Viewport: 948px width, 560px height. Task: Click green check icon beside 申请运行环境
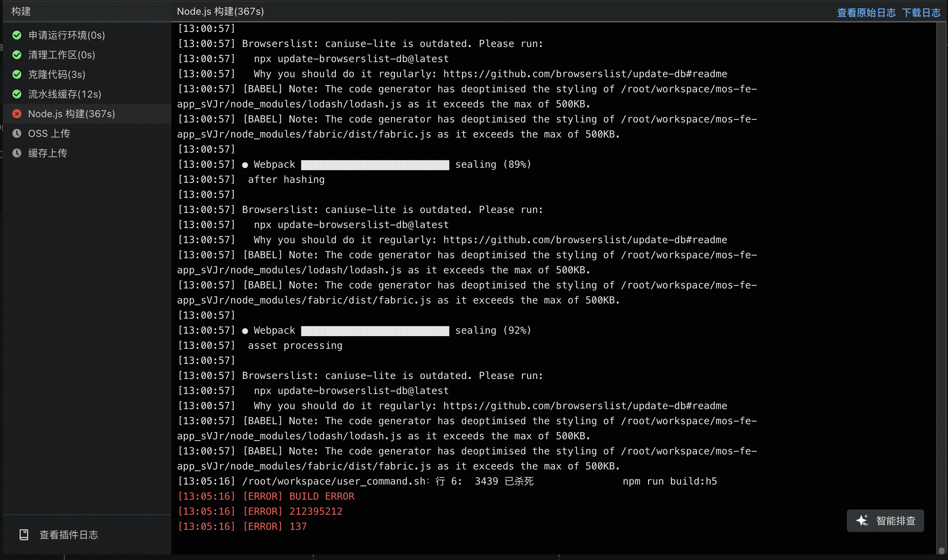[x=17, y=35]
